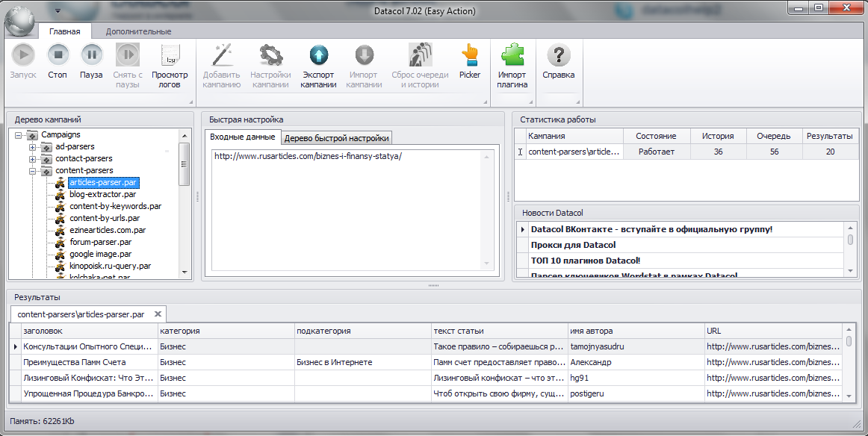Image resolution: width=868 pixels, height=436 pixels.
Task: Click the Пауза (Pause) icon
Action: (91, 54)
